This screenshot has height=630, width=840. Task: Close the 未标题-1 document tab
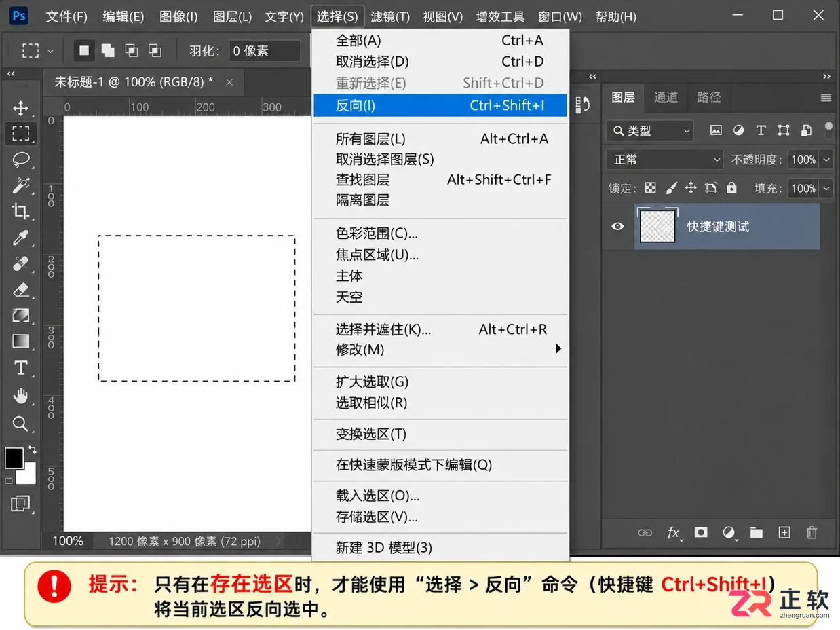coord(229,82)
